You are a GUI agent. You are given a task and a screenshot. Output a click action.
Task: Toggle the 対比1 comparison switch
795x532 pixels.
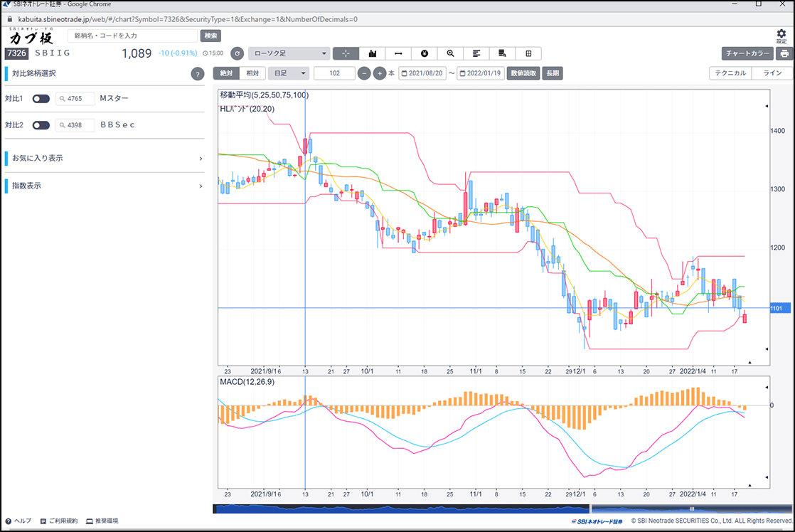pyautogui.click(x=41, y=98)
